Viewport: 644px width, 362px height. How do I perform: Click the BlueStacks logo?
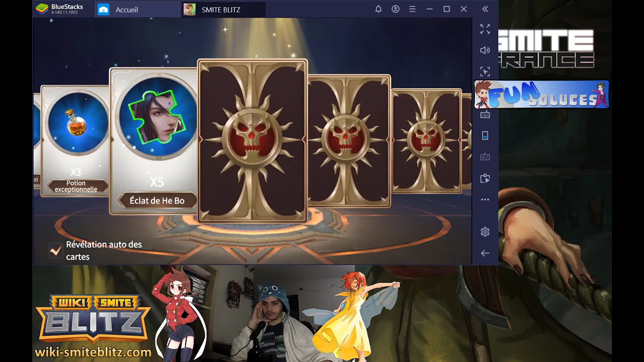click(x=42, y=9)
